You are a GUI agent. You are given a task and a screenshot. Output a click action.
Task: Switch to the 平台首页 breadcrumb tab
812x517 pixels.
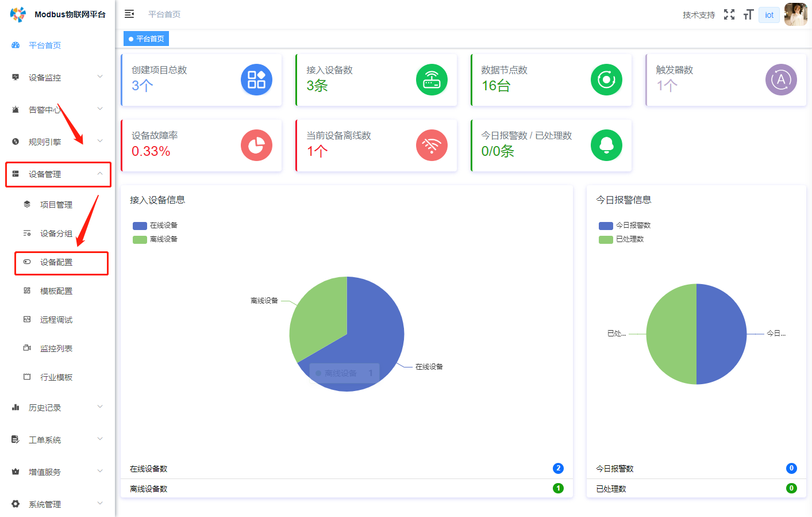pyautogui.click(x=146, y=39)
